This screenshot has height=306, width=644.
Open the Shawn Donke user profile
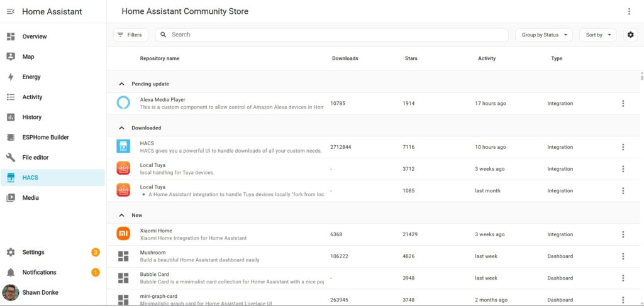pyautogui.click(x=40, y=292)
